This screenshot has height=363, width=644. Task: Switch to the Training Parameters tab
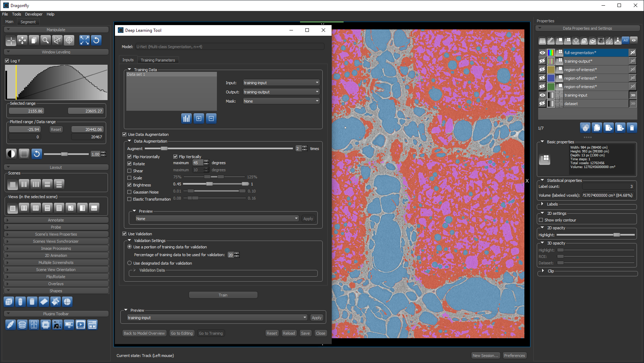158,60
